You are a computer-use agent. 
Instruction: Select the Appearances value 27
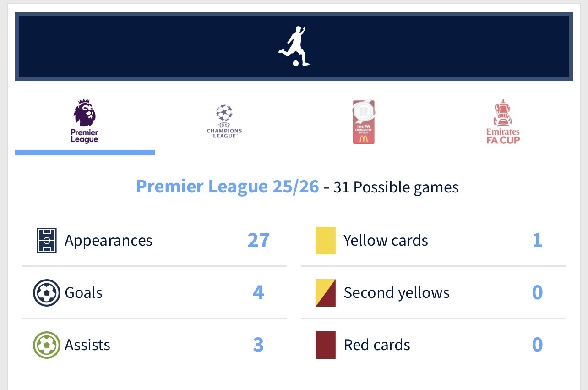click(259, 241)
